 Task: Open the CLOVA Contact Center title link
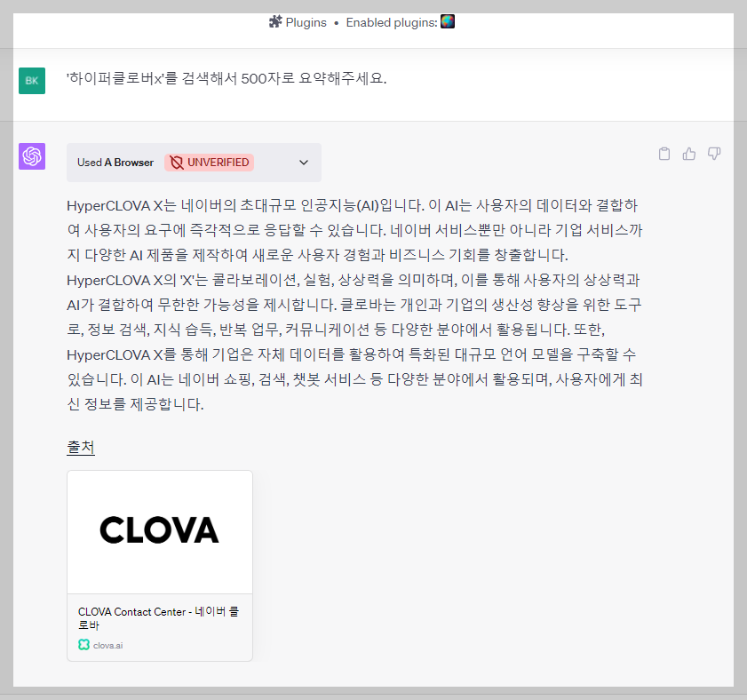(159, 618)
